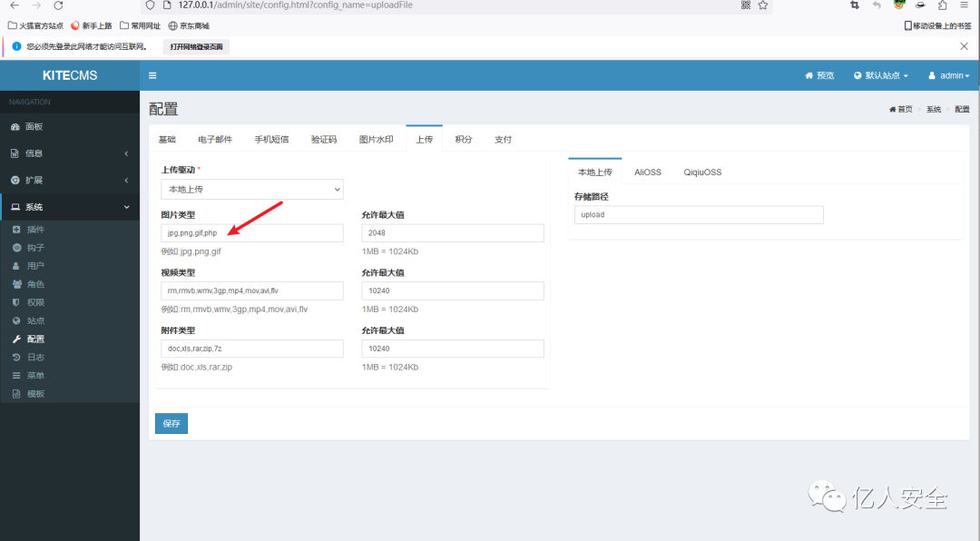The width and height of the screenshot is (980, 541).
Task: Click 预览 preview link in header
Action: coord(819,75)
